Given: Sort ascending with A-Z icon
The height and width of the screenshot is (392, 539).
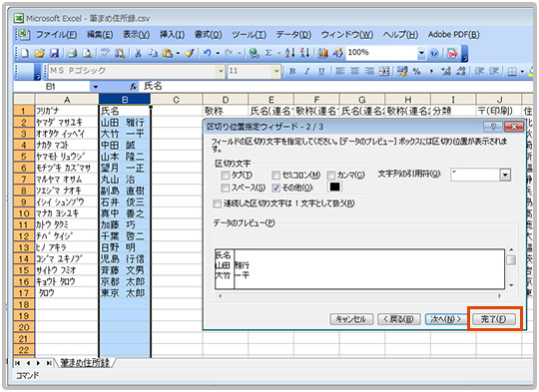Looking at the screenshot, I should point(289,53).
